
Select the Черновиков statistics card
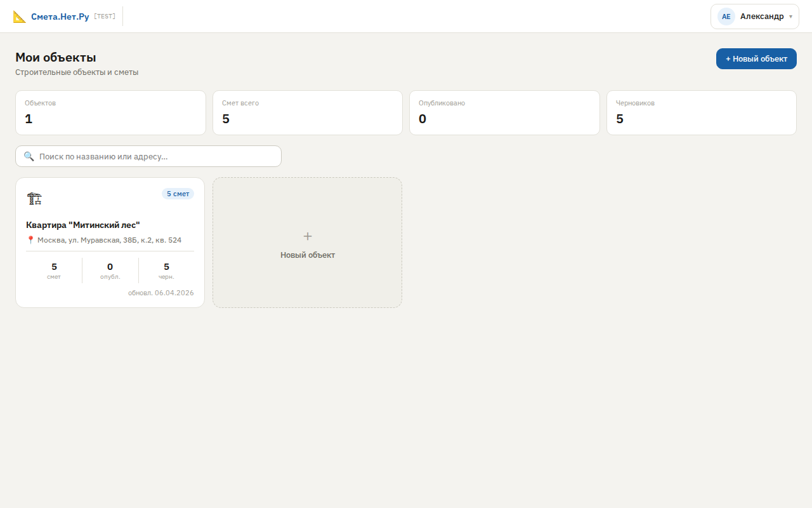coord(701,112)
